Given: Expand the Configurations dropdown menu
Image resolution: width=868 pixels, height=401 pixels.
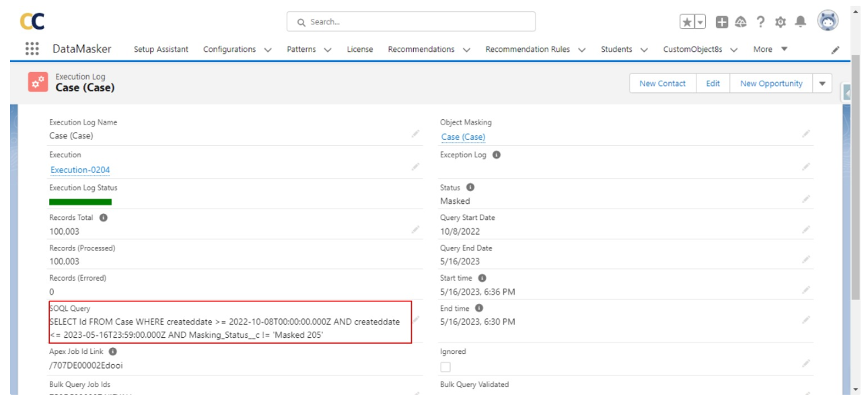Looking at the screenshot, I should tap(268, 50).
